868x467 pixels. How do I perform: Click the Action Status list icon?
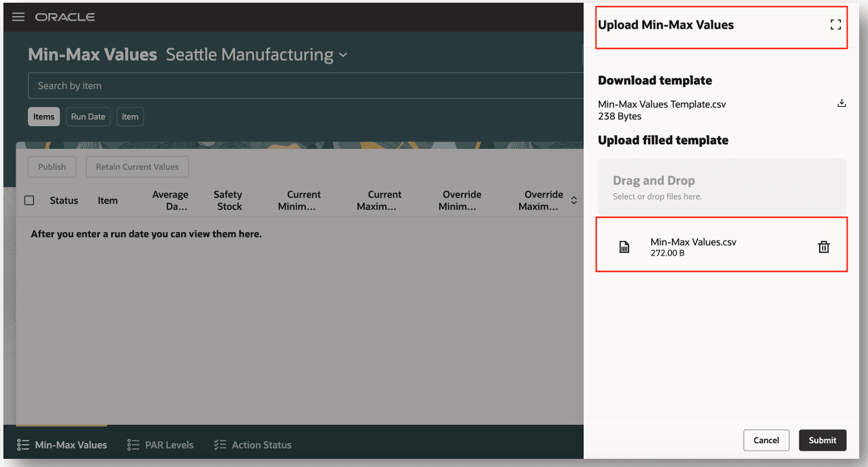[x=219, y=445]
